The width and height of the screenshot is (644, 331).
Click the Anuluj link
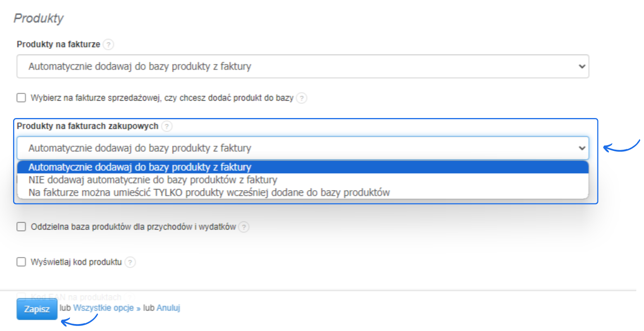click(x=168, y=308)
